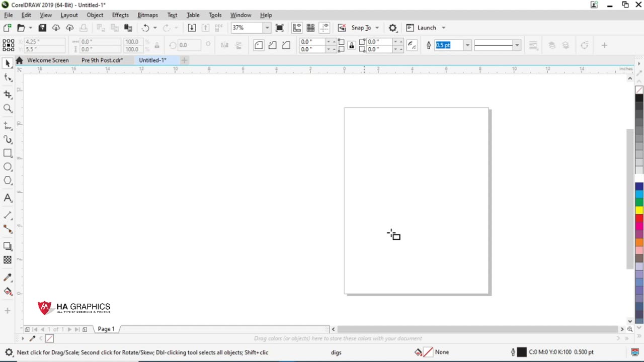This screenshot has width=644, height=362.
Task: Select the Connector tool
Action: (x=8, y=229)
